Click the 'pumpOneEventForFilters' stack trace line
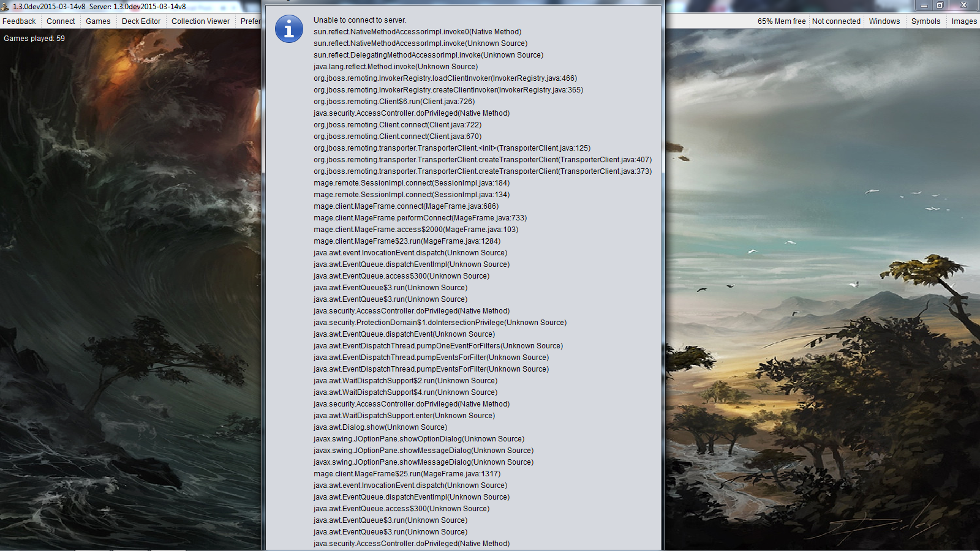980x551 pixels. click(439, 346)
